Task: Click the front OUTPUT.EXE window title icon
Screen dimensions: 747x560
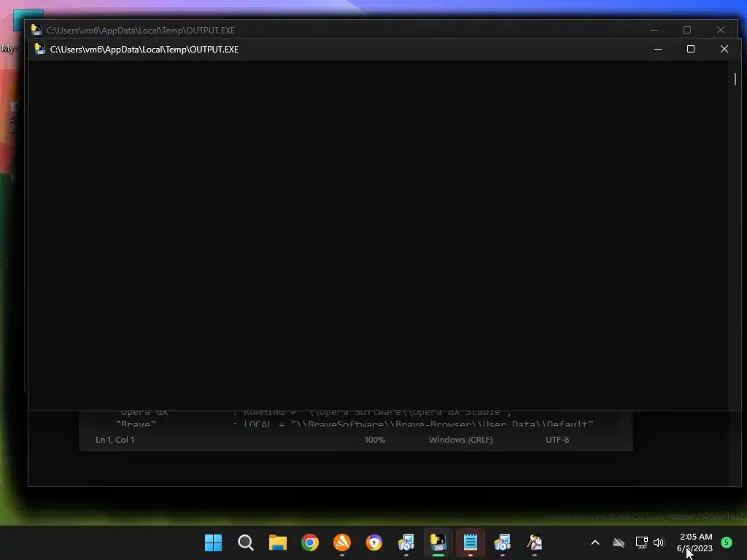Action: pos(40,49)
